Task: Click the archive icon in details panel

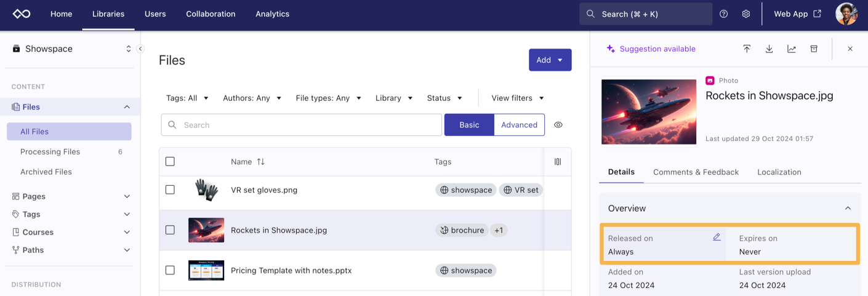Action: [814, 49]
